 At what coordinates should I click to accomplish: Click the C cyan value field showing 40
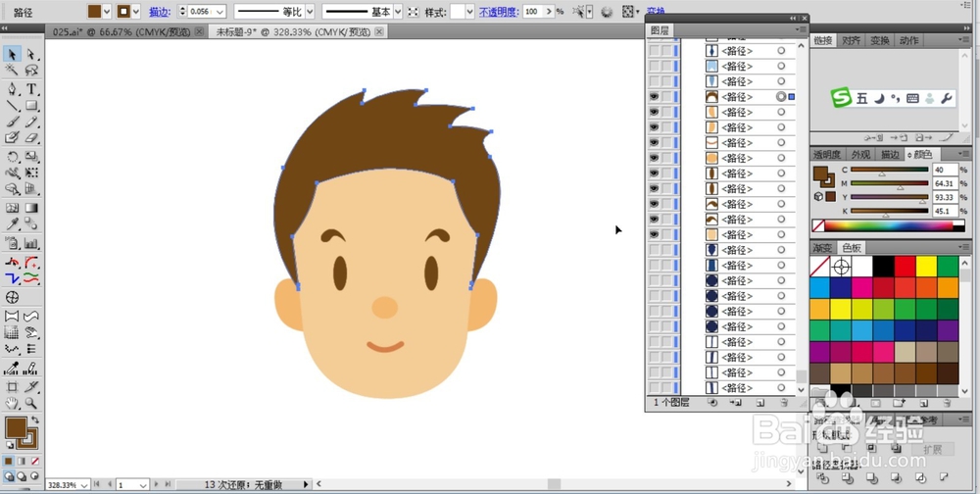click(x=945, y=170)
